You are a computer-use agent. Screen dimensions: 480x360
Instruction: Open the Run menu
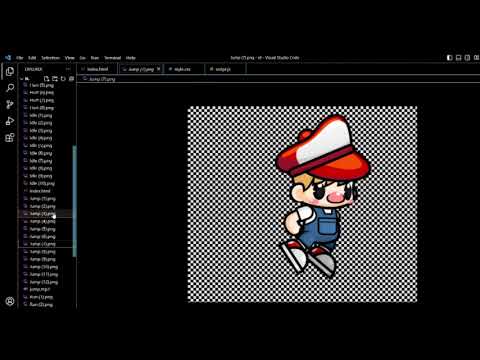(x=95, y=58)
